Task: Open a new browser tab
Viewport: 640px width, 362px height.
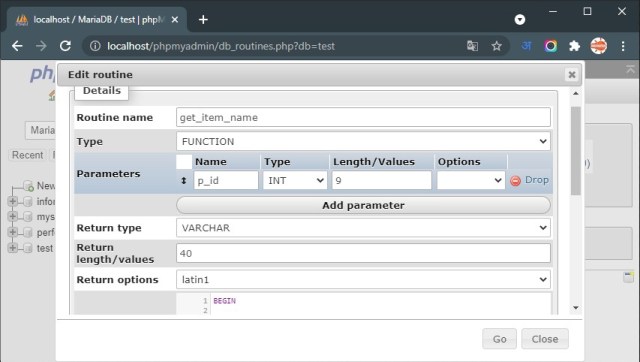Action: pyautogui.click(x=203, y=20)
